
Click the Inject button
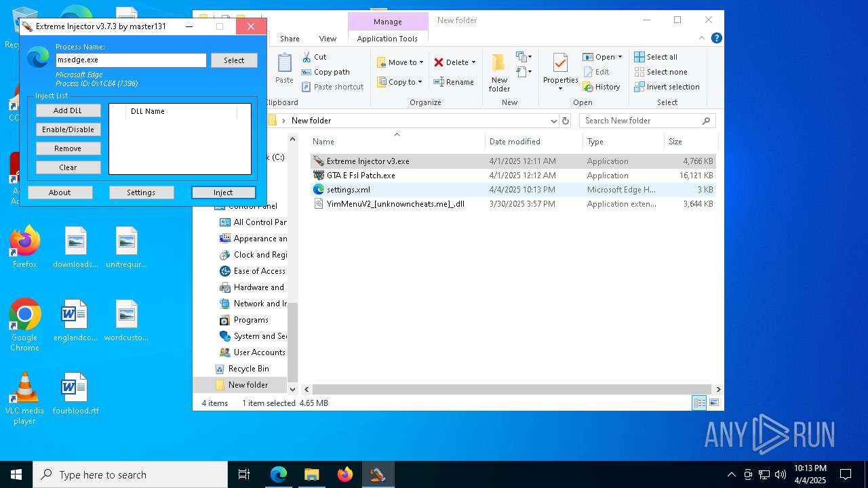tap(223, 192)
